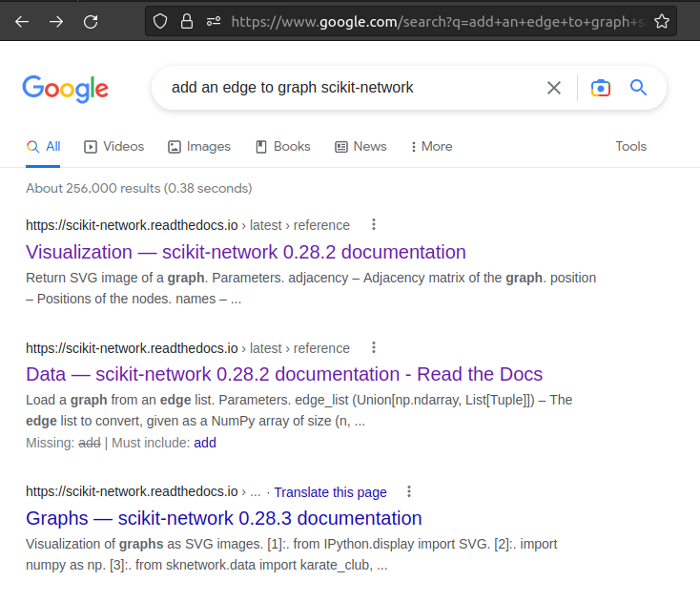This screenshot has width=700, height=602.
Task: Open options menu for Visualization result
Action: 374,224
